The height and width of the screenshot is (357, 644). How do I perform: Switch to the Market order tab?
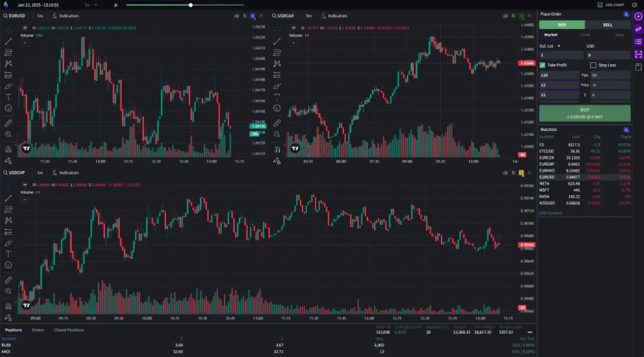[x=551, y=35]
